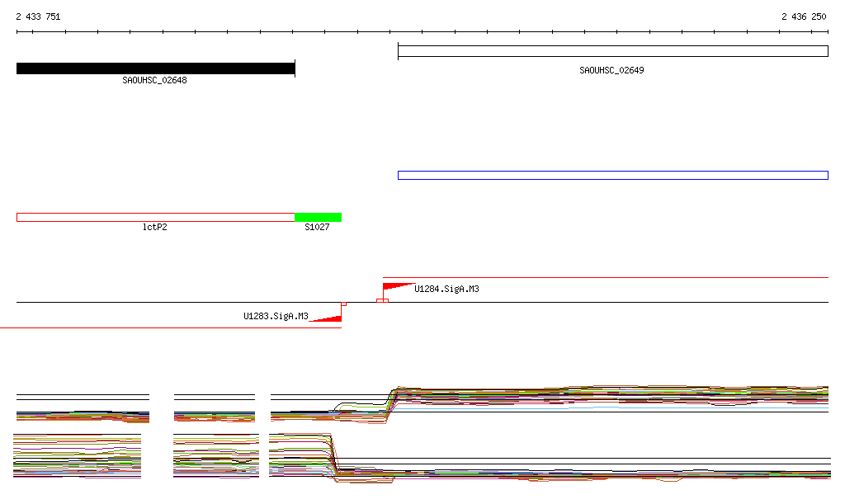Click the U1284.SigA.M3 text label
845x504 pixels.
(x=446, y=290)
